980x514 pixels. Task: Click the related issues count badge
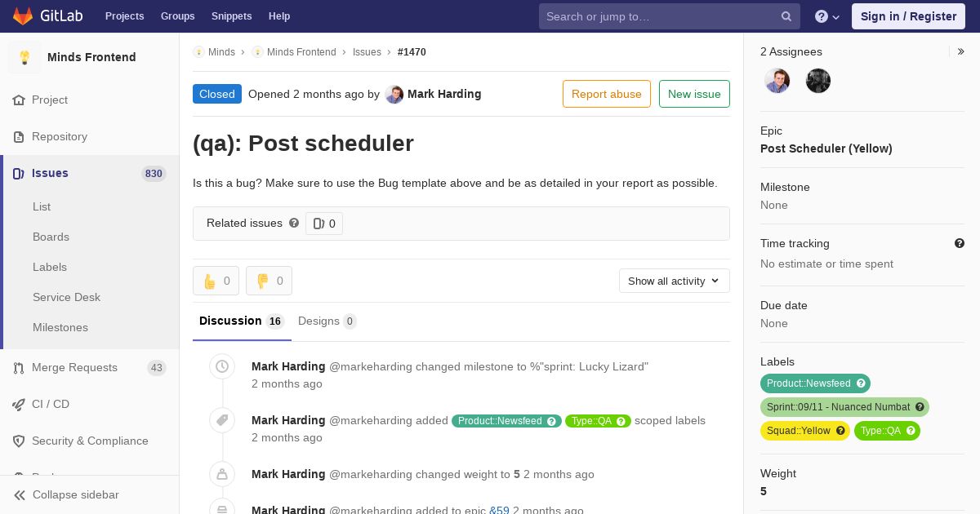[324, 224]
